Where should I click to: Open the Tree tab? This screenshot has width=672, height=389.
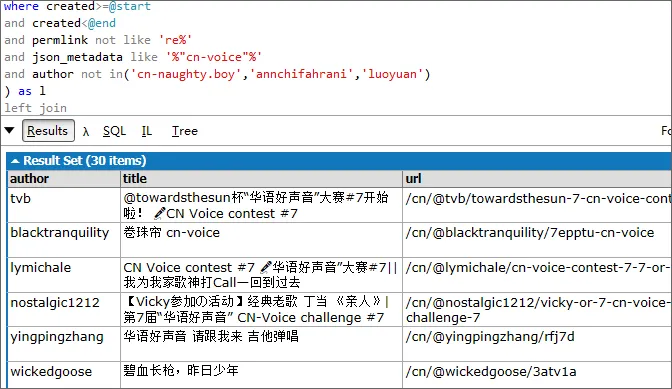coord(185,131)
